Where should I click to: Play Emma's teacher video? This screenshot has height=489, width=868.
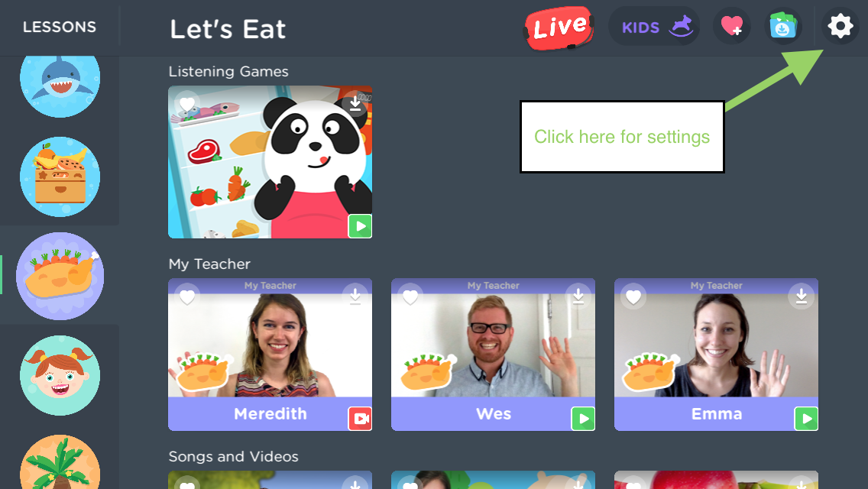click(806, 419)
